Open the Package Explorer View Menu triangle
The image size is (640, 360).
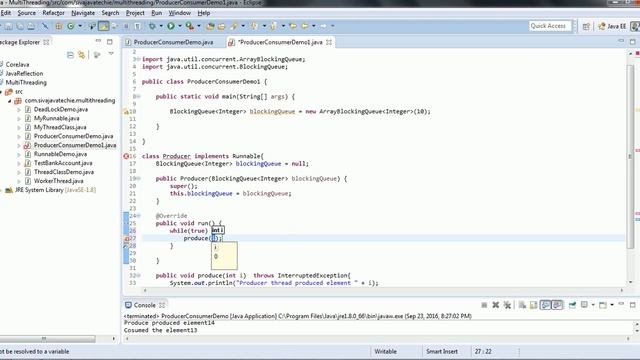(x=111, y=54)
